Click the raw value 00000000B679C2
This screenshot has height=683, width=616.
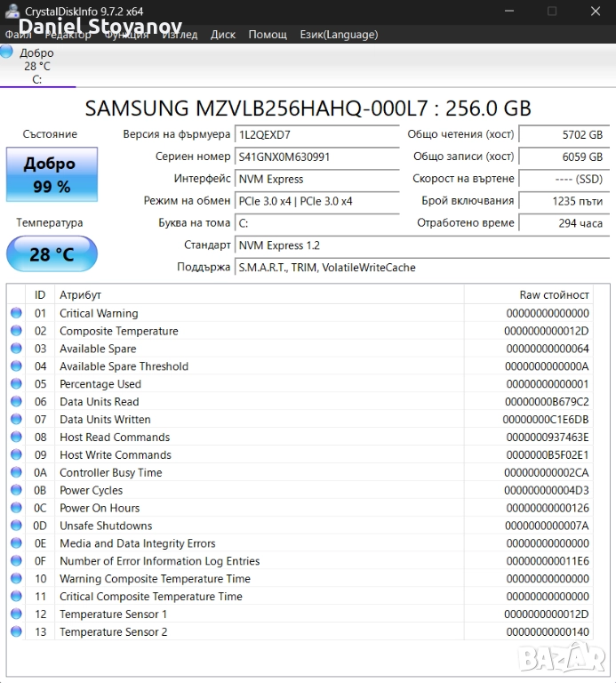547,402
